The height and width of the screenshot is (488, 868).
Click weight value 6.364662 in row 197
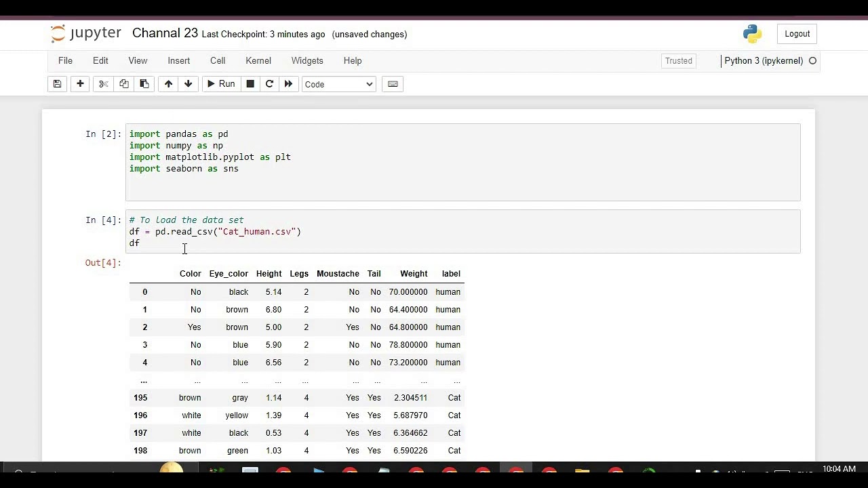410,433
